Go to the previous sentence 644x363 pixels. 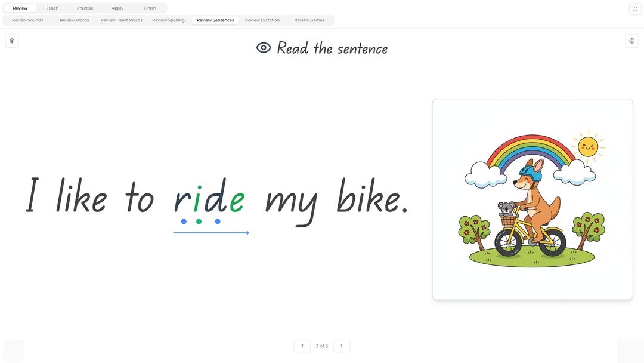pos(302,346)
